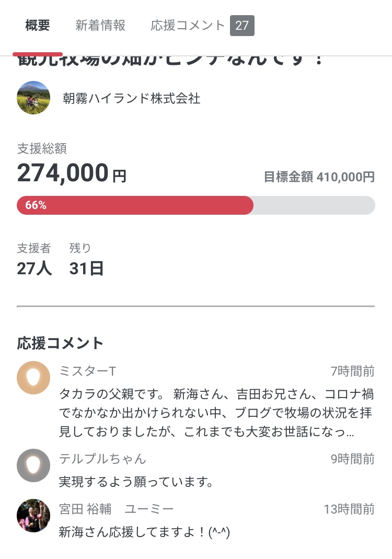Viewport: 392px width, 559px height.
Task: Open the 新着情報 tab
Action: (x=100, y=26)
